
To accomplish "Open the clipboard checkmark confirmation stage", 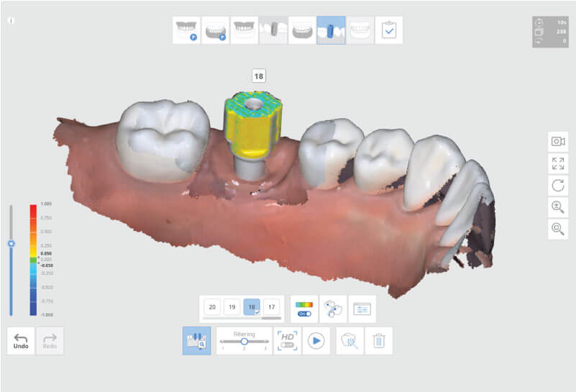I will pyautogui.click(x=389, y=30).
